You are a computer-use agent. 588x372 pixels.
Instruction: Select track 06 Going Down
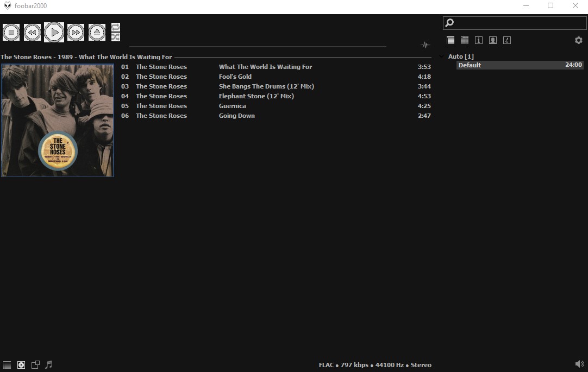(x=276, y=116)
